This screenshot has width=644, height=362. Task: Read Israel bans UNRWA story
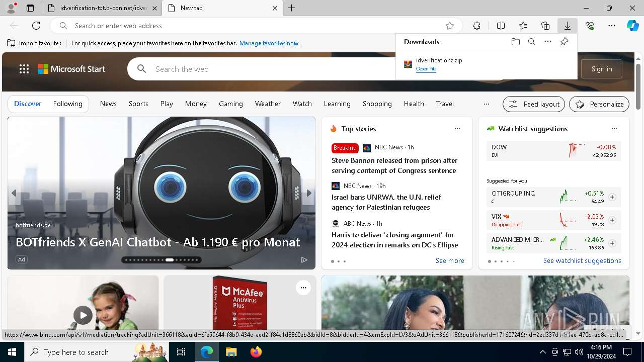pos(386,202)
